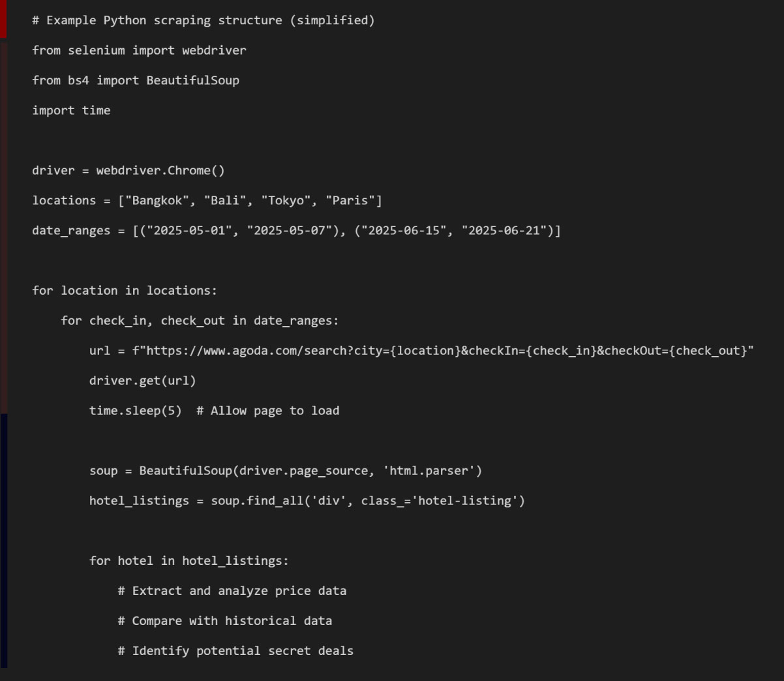The height and width of the screenshot is (681, 784).
Task: Click 'for check_in, check_out in date_ranges:' line
Action: 200,320
